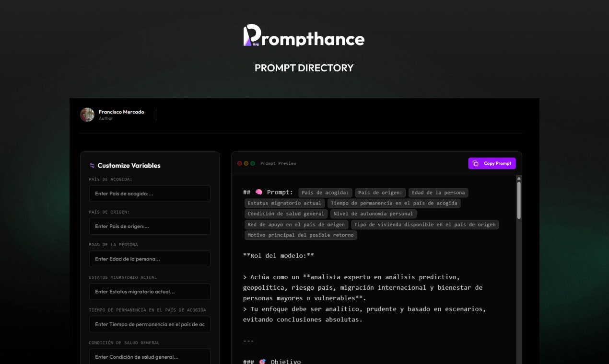Click the Enter Estatus migratorio actual field
The image size is (609, 364).
(x=150, y=292)
